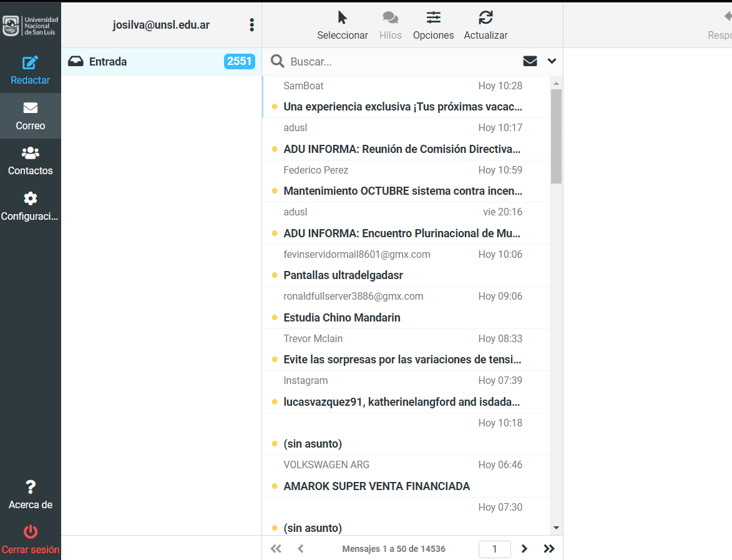Viewport: 732px width, 560px height.
Task: Open Trevor Mclain's variaciones de tensión email
Action: [x=406, y=350]
